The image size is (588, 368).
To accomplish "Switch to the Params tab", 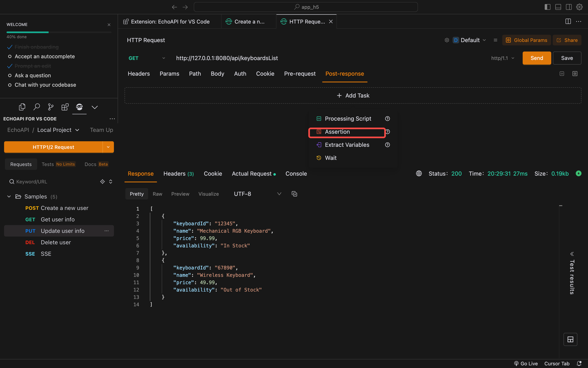I will (x=169, y=74).
